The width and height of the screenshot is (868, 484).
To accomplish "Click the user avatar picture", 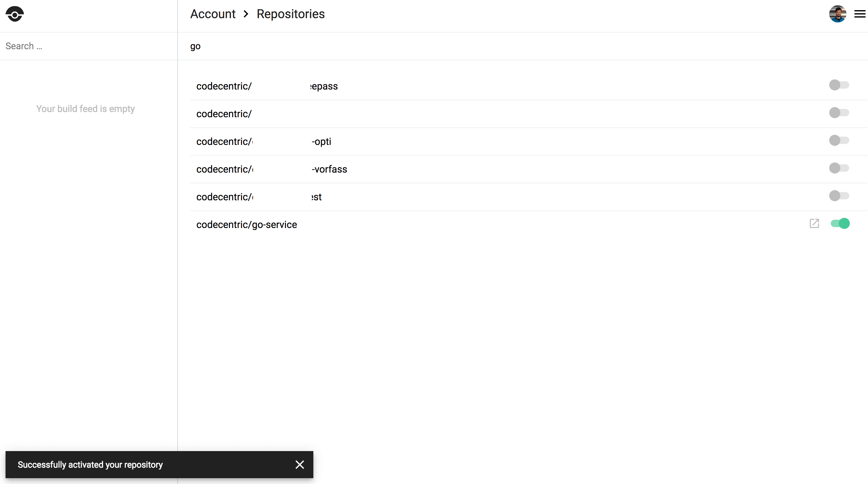I will click(x=837, y=14).
